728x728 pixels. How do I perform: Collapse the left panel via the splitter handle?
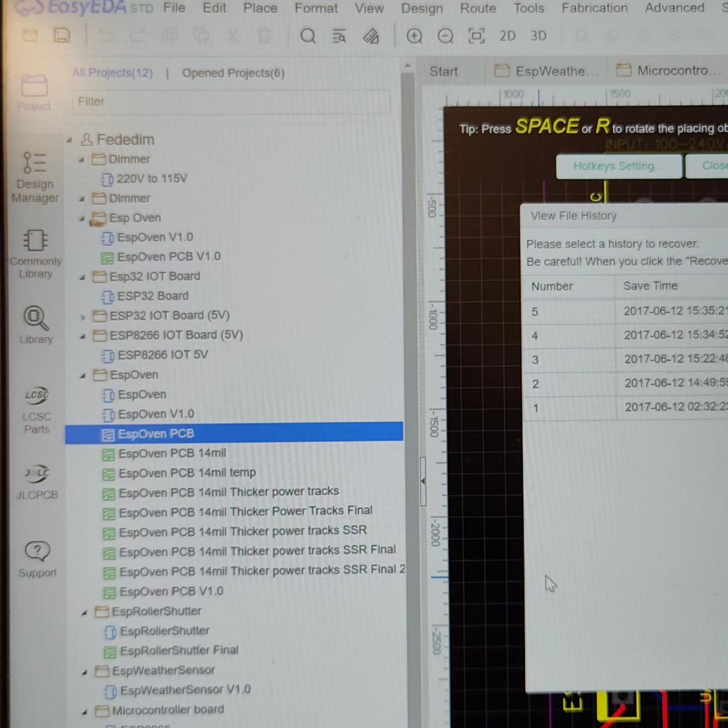pos(423,481)
